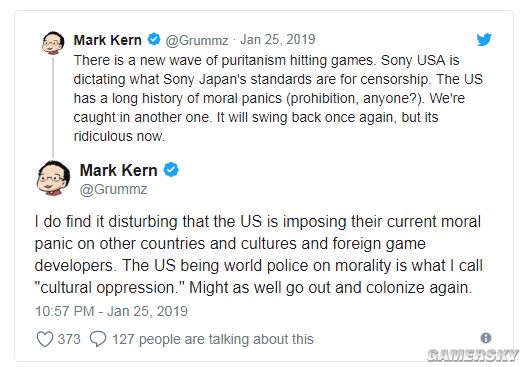Screen dimensions: 525x367
Task: Click the verified badge beside top Mark Kern
Action: [x=154, y=39]
